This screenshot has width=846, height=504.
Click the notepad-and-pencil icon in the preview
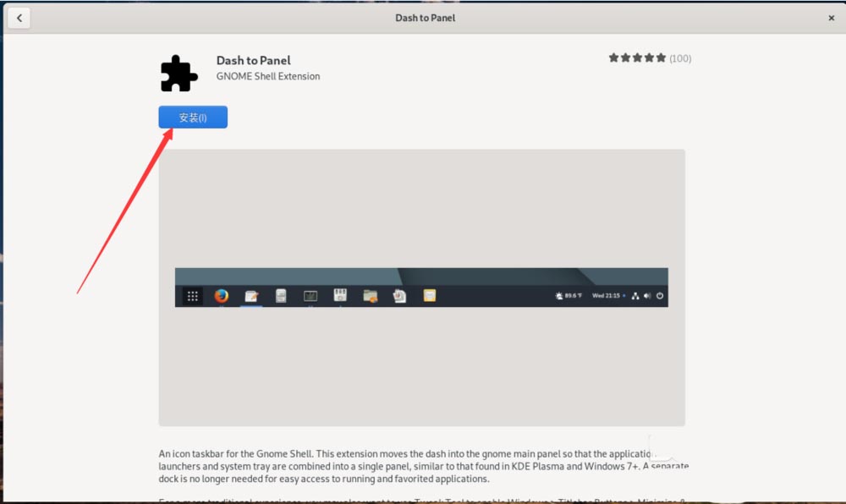(251, 296)
